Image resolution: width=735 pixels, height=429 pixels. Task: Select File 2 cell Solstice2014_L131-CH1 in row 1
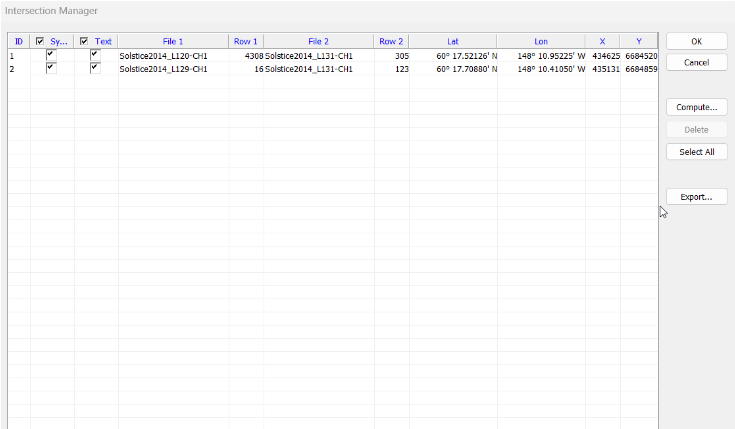pos(319,56)
